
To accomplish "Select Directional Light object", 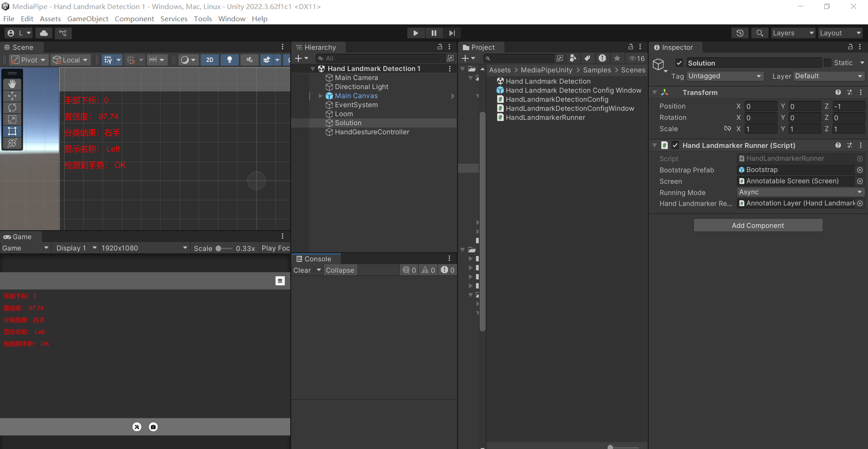I will point(361,87).
